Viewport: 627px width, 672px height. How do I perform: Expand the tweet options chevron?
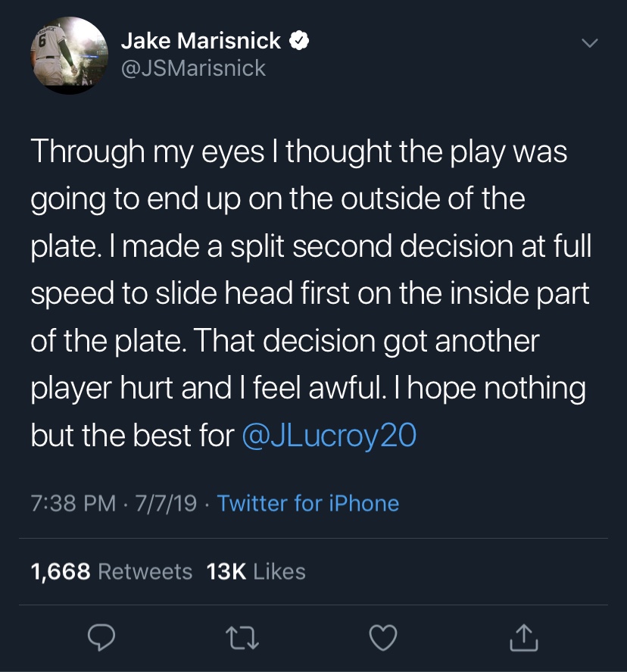[588, 44]
